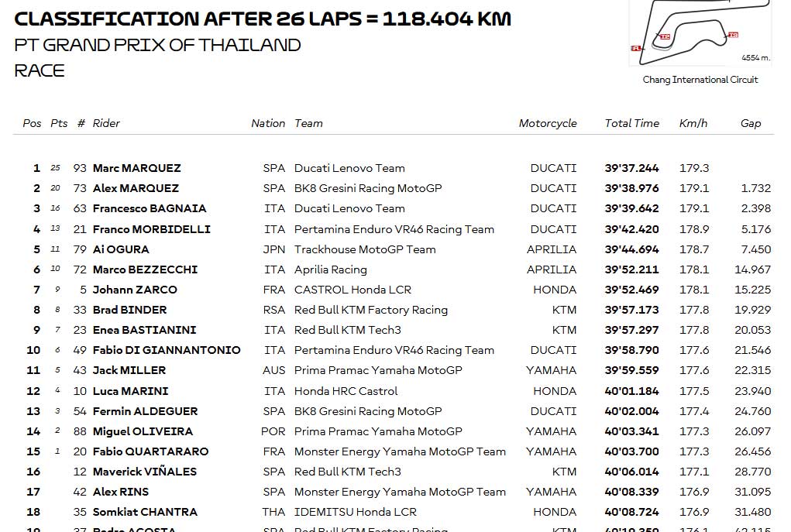The height and width of the screenshot is (532, 791).
Task: Click the red T3 sector marker on map
Action: [733, 35]
